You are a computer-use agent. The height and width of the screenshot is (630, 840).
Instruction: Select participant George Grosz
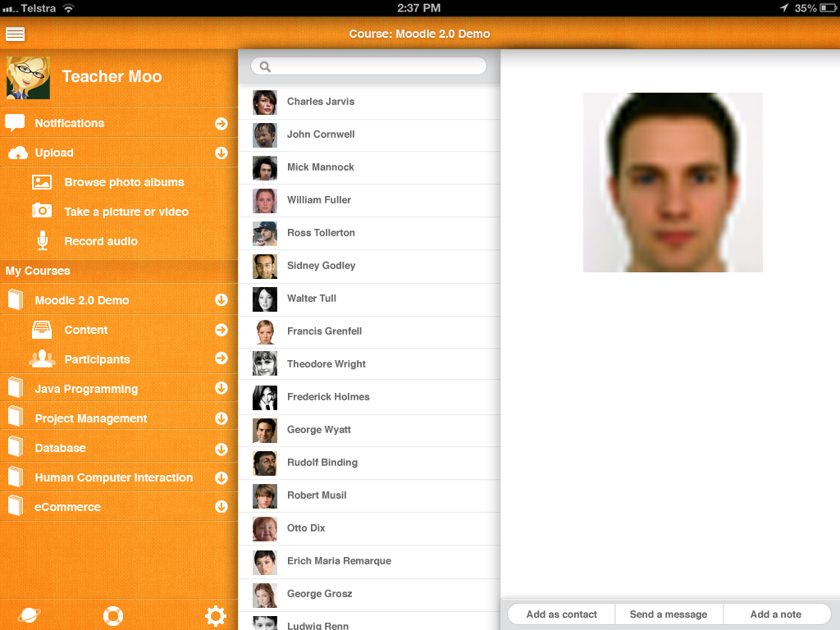(x=369, y=594)
